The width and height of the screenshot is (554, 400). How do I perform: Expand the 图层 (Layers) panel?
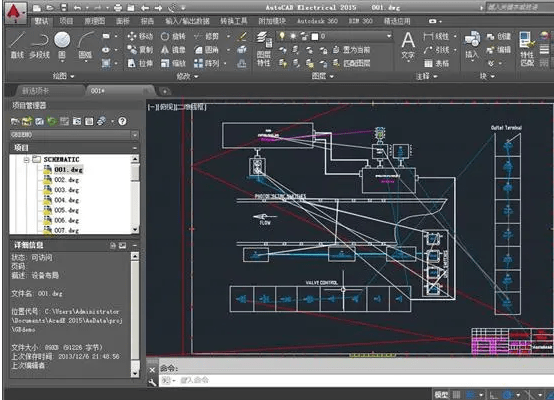(322, 76)
